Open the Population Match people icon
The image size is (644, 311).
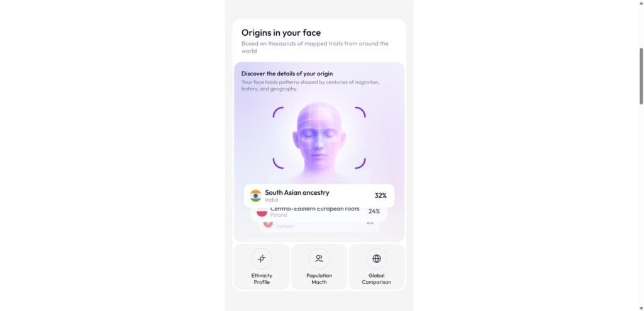pos(319,258)
